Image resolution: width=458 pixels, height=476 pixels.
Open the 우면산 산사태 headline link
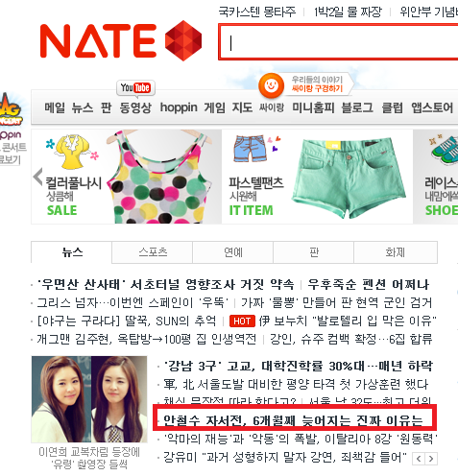[x=165, y=284]
